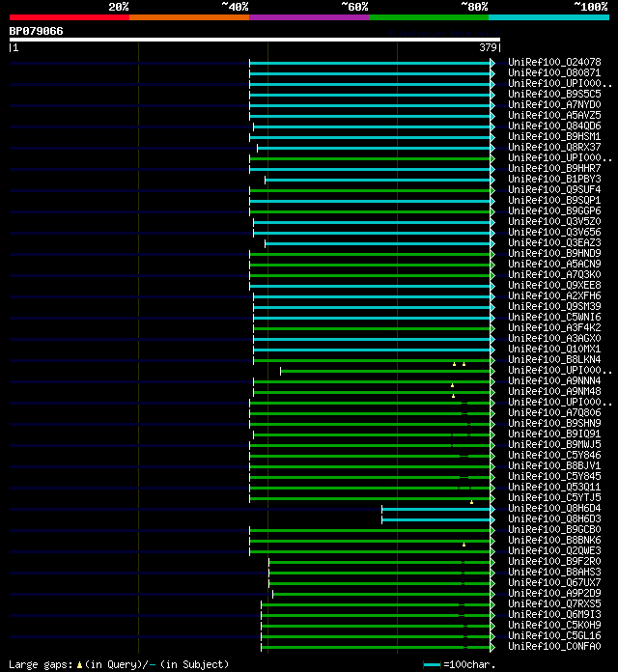618x672 pixels.
Task: Select the UniRef100_Q53Q11 label
Action: pos(554,488)
